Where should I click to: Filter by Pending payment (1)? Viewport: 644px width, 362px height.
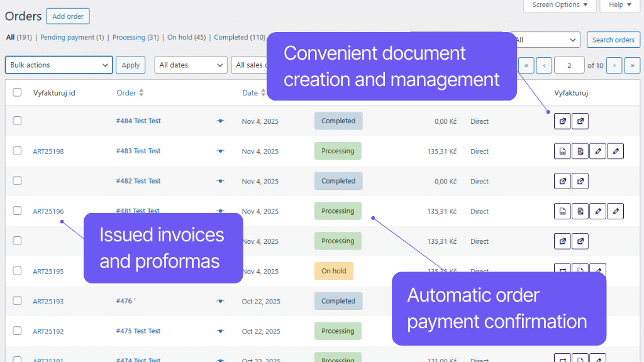click(72, 37)
